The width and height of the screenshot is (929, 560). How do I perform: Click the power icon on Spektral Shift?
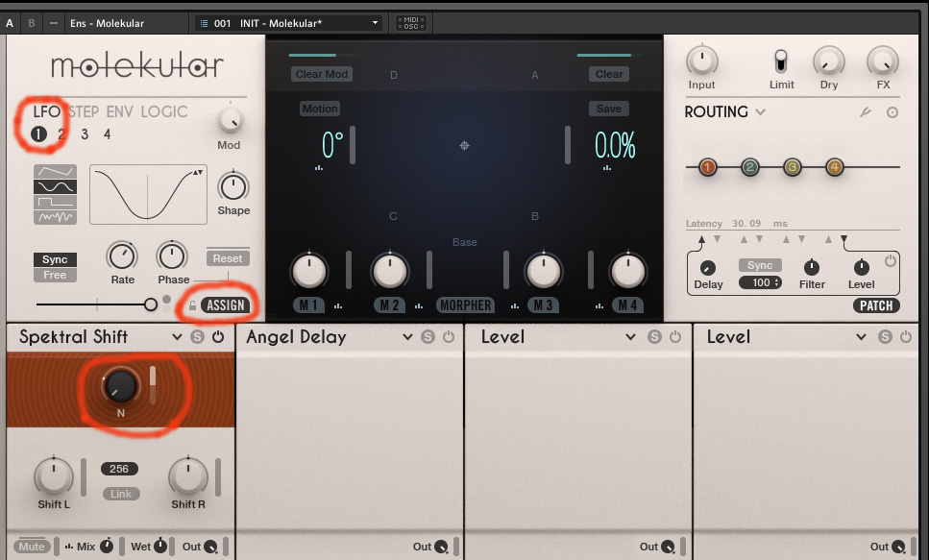218,337
